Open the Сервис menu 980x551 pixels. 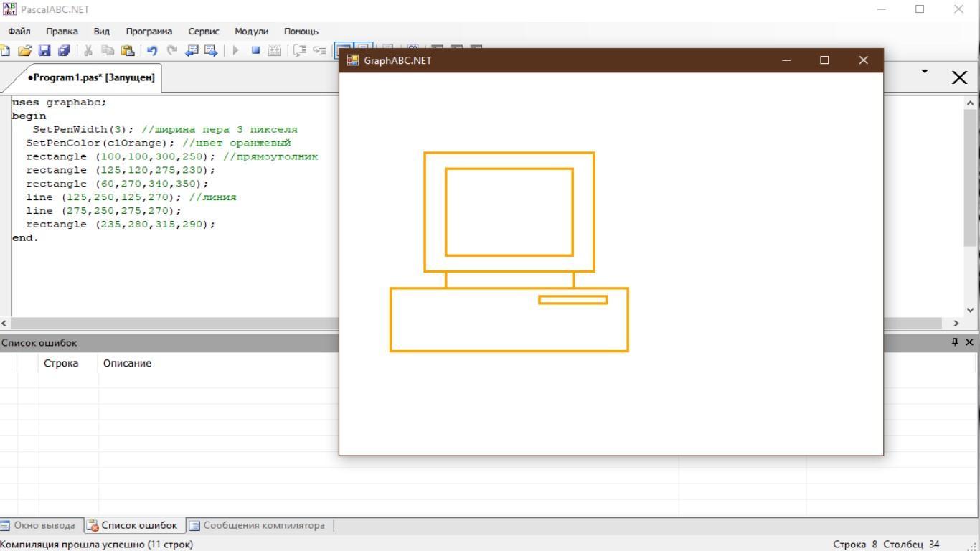[204, 32]
